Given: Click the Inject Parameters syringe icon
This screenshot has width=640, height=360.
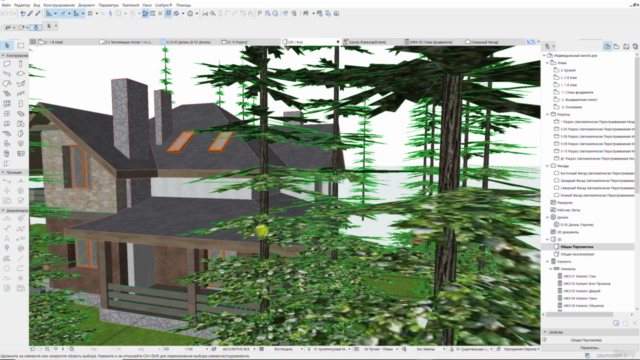Looking at the screenshot, I should click(38, 13).
